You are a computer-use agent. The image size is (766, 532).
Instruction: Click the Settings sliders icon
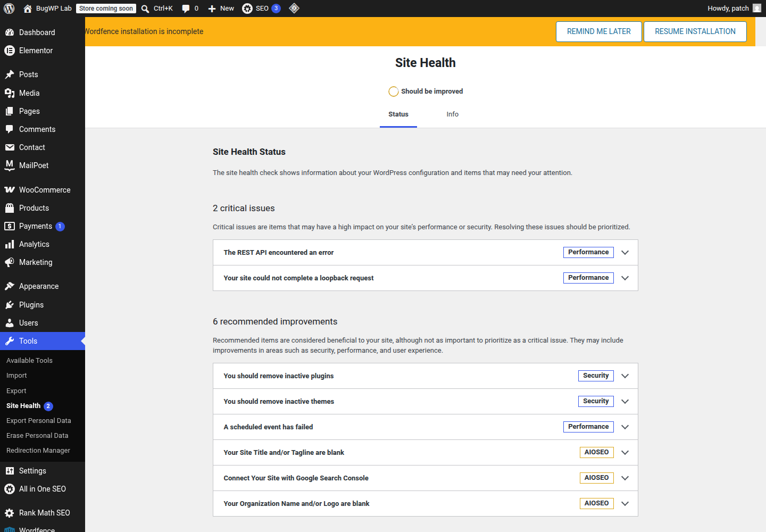(x=10, y=471)
